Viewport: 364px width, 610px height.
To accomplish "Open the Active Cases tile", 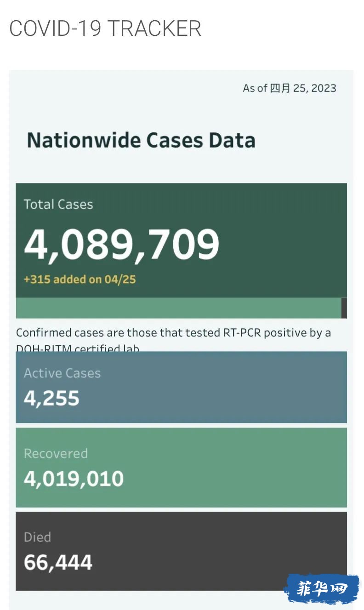I will click(x=181, y=387).
